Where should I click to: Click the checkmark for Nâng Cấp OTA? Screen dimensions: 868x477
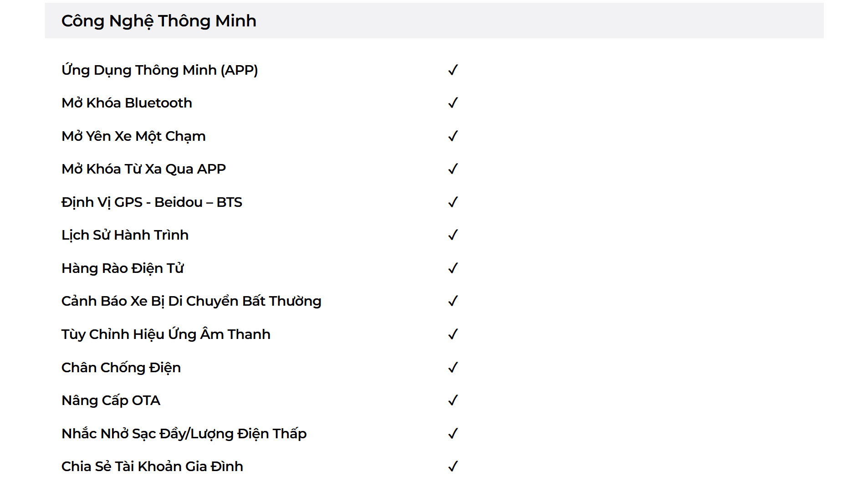(453, 400)
